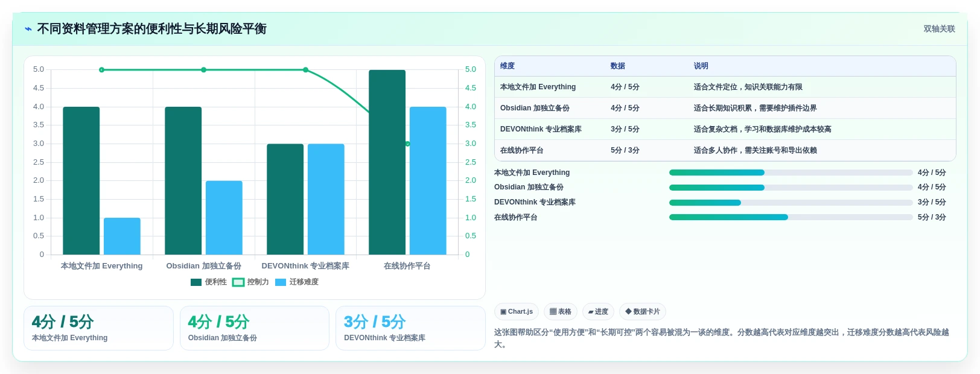Click the 迁移难度 bar for 本地文件加 Everything
980x374 pixels.
(122, 236)
